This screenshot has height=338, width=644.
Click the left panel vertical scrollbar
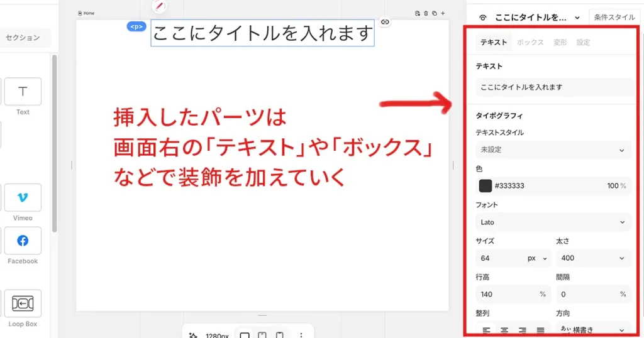54,144
